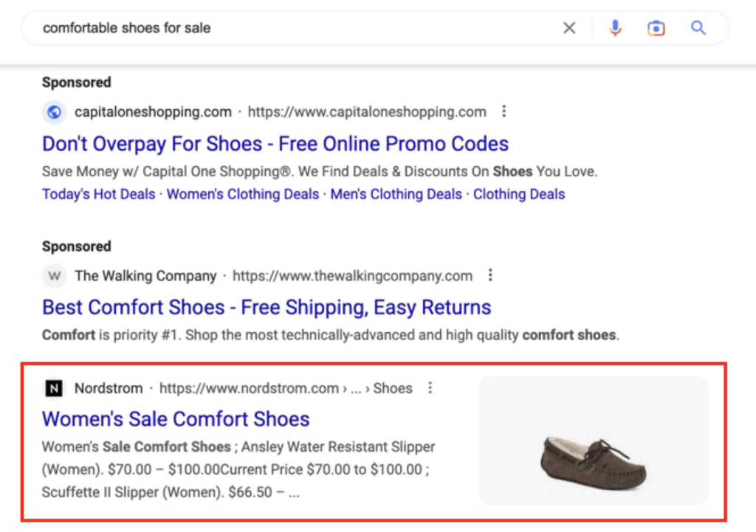The image size is (756, 532).
Task: Click the Nordstrom favicon
Action: [x=53, y=387]
